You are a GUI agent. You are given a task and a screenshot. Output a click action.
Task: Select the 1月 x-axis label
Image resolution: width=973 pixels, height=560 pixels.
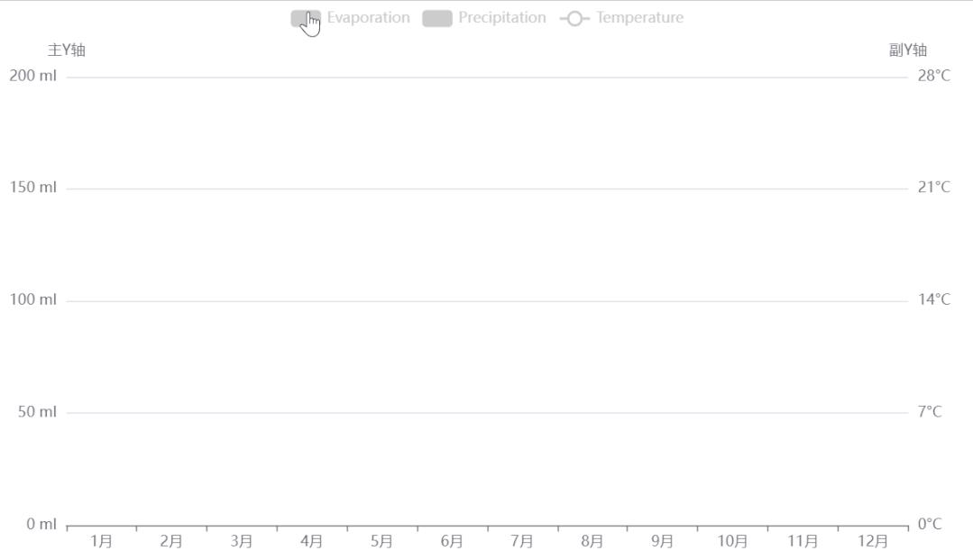click(102, 541)
